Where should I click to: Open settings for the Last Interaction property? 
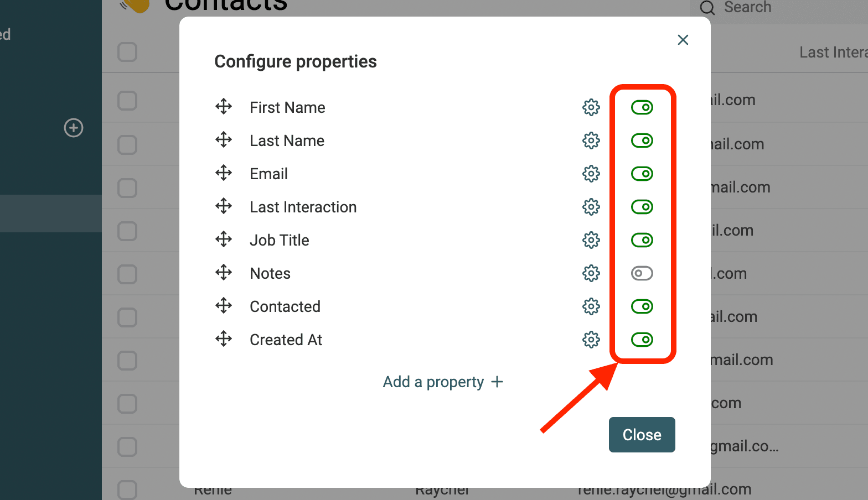[591, 207]
